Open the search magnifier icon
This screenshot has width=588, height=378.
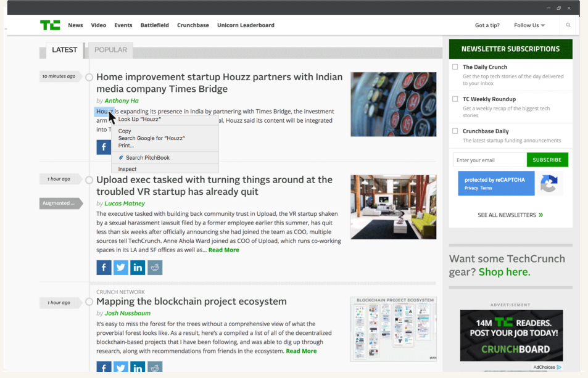pos(568,25)
